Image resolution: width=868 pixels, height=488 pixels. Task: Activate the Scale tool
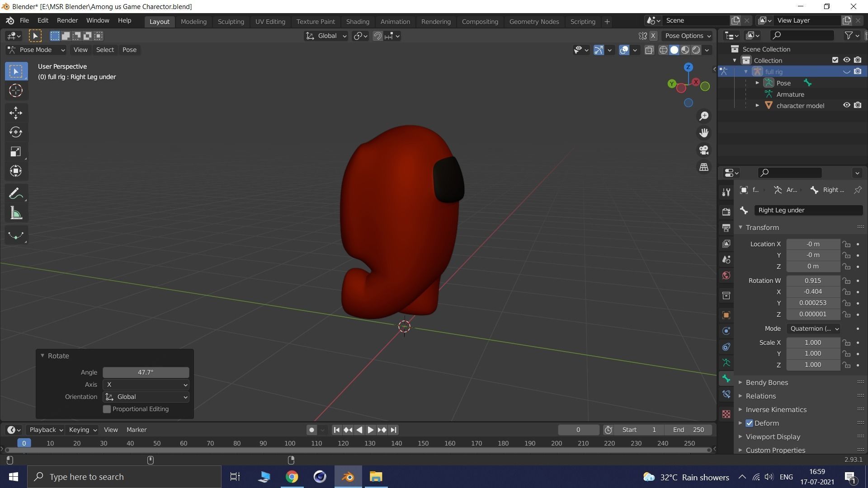click(16, 151)
